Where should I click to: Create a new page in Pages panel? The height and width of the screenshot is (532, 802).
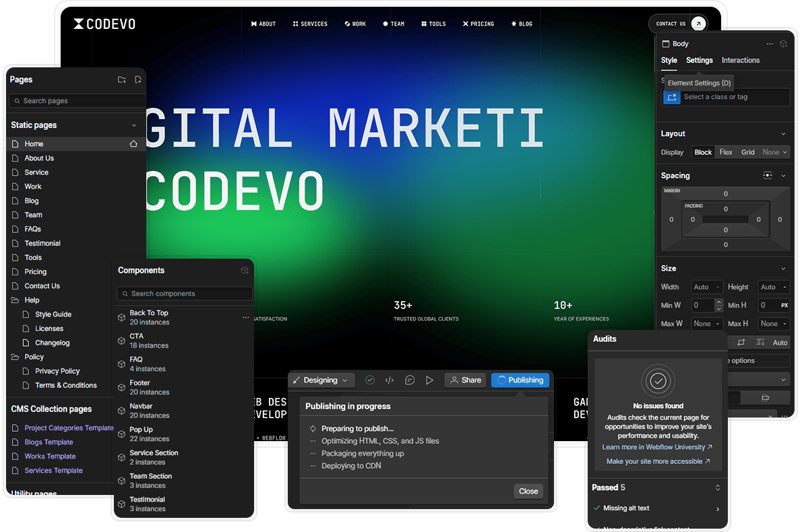pos(138,79)
